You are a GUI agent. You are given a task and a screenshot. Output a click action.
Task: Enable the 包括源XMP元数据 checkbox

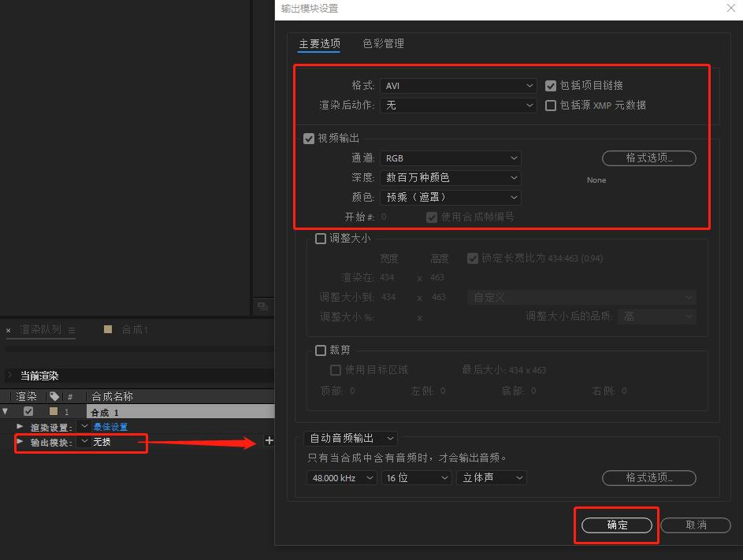coord(550,106)
